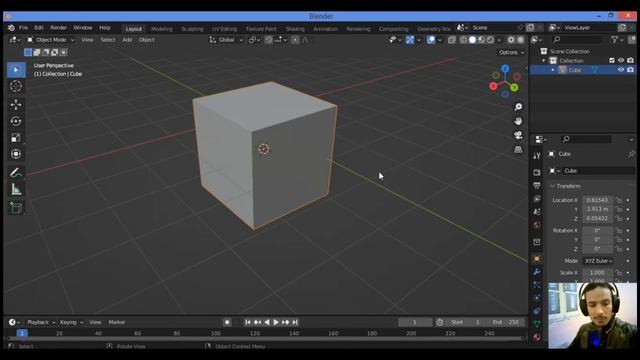Switch to Solid viewport shading

[x=472, y=40]
